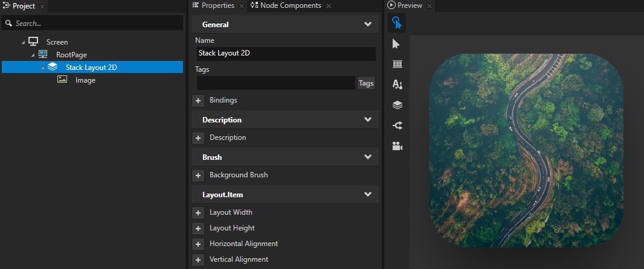Select the arrow Select tool
Screen dimensions: 644x269
pos(397,43)
